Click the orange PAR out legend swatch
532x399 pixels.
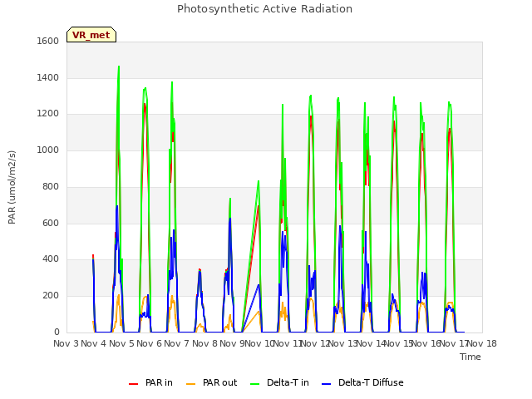[191, 384]
